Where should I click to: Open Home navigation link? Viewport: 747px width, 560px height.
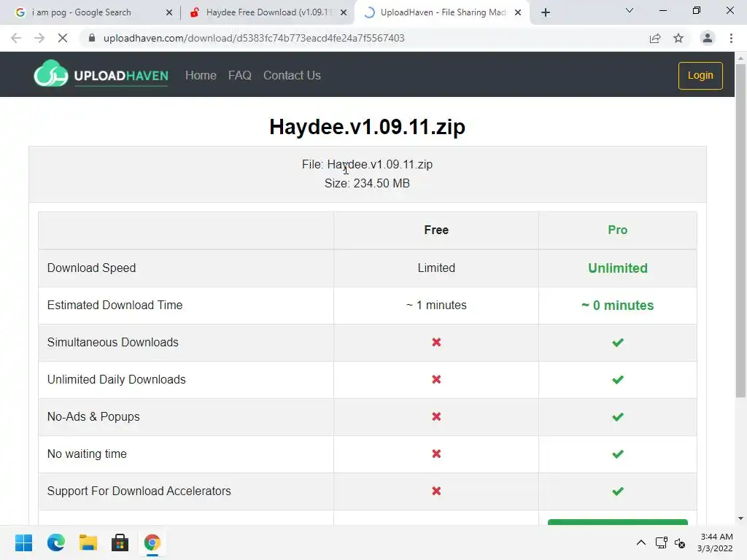click(201, 75)
